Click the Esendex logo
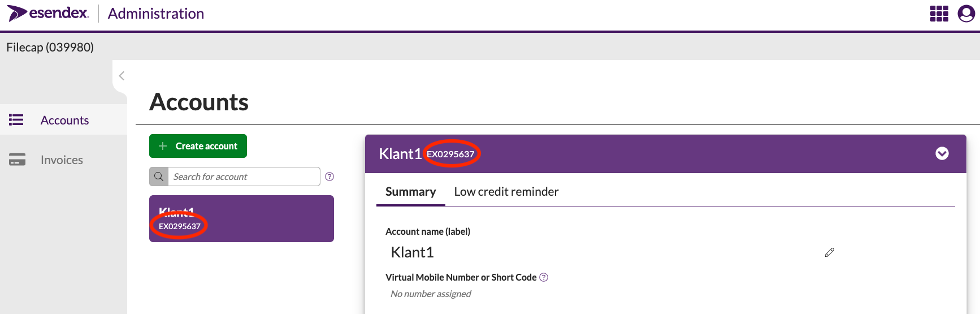This screenshot has width=980, height=314. 48,13
